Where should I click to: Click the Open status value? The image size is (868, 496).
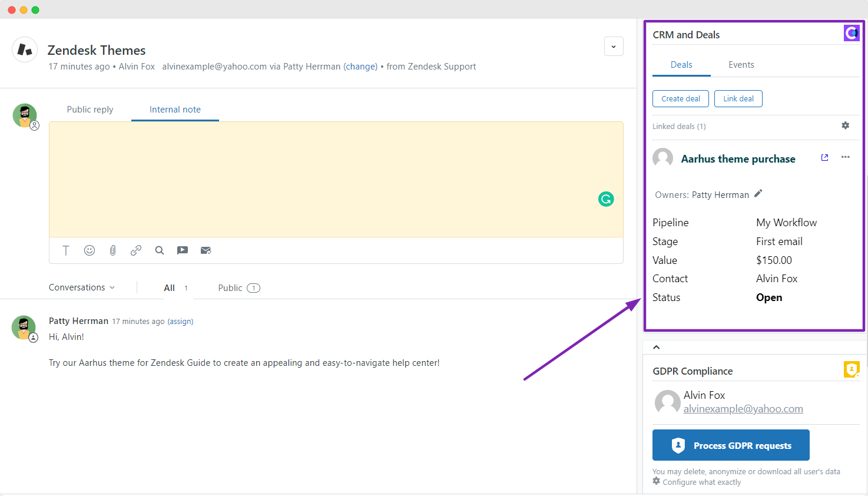[769, 297]
